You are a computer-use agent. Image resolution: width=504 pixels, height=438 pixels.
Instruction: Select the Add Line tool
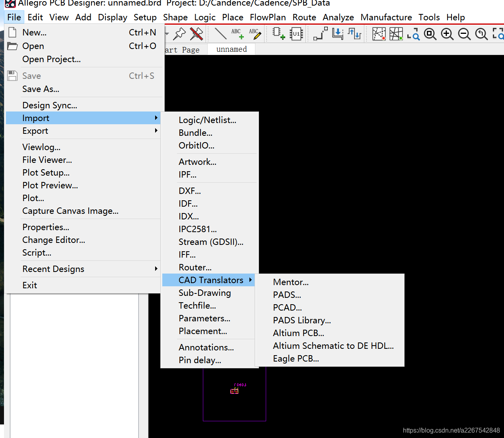coord(220,34)
